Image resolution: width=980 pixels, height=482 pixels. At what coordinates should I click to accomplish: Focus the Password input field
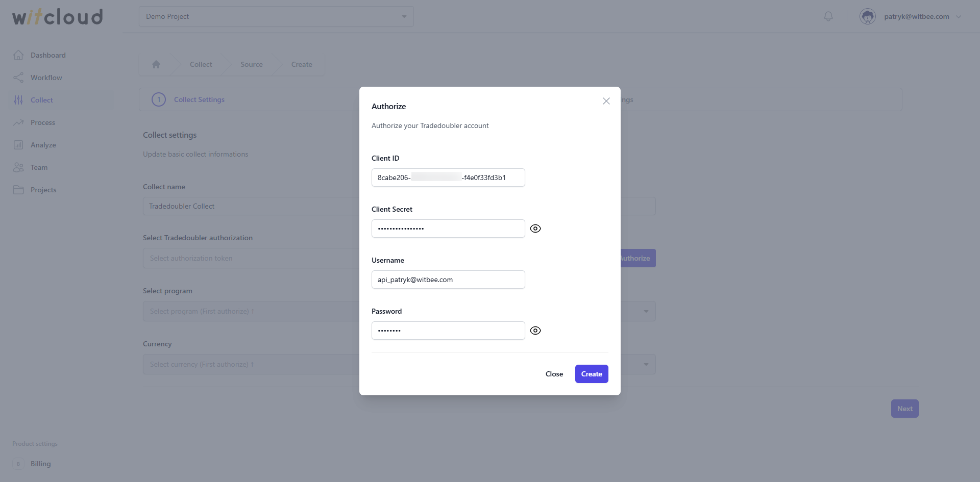click(448, 331)
